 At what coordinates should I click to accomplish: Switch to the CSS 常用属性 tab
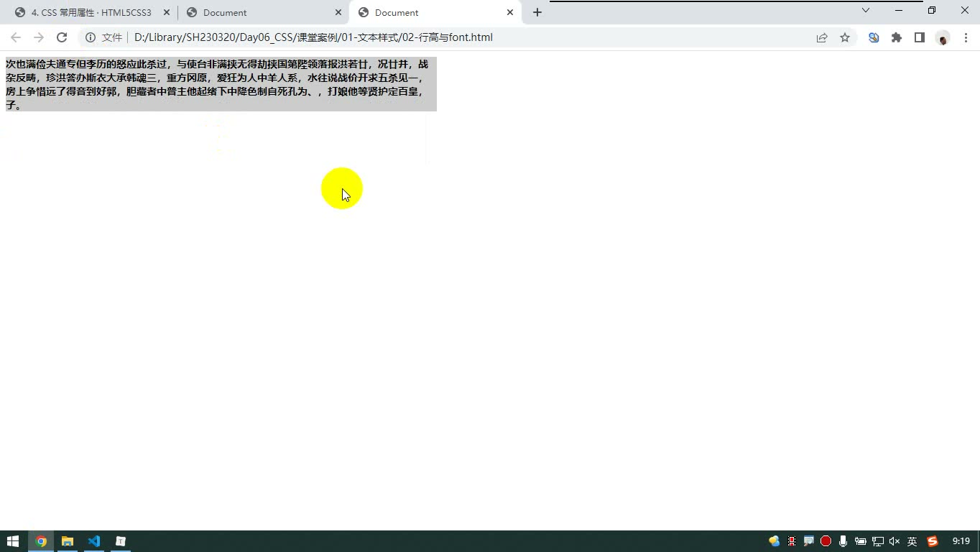tap(91, 12)
